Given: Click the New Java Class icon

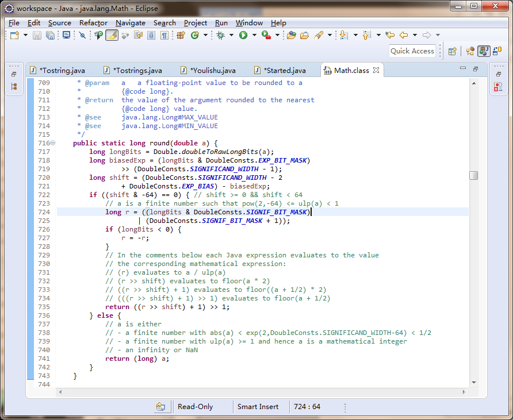Looking at the screenshot, I should [195, 35].
